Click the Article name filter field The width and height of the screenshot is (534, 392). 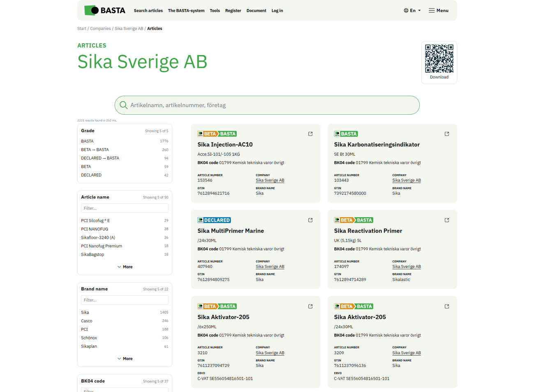point(124,208)
